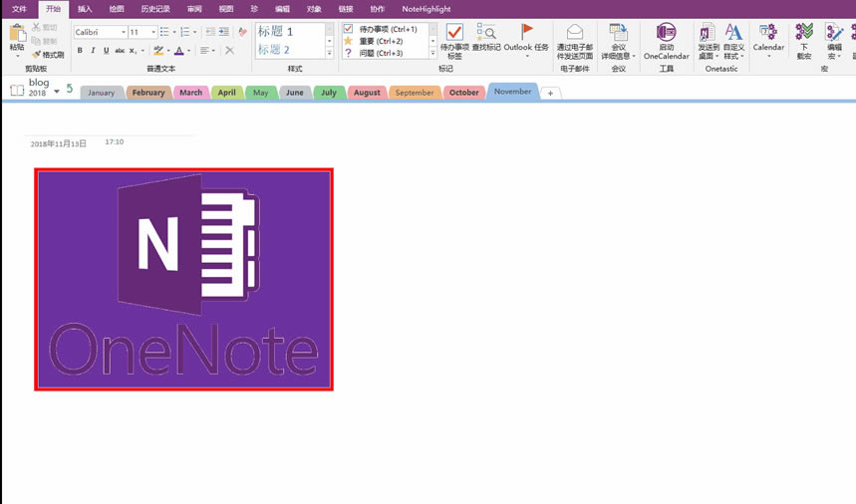Apply bold formatting with B
Screen dimensions: 856x504
[x=80, y=50]
